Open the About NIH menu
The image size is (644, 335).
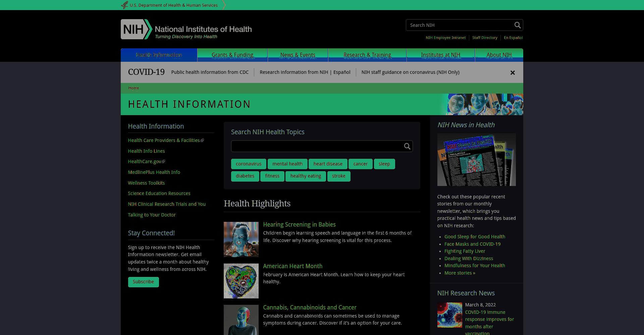(499, 55)
